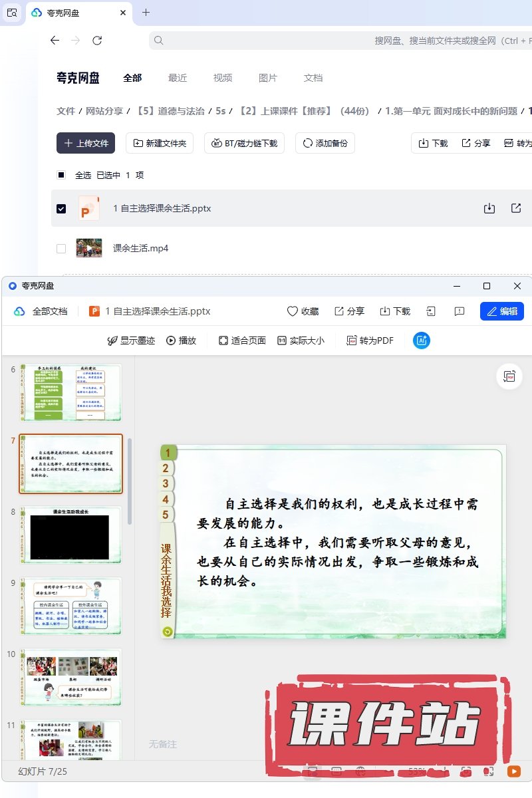The height and width of the screenshot is (798, 532).
Task: Click the AI assistant icon in viewer toolbar
Action: [x=422, y=340]
